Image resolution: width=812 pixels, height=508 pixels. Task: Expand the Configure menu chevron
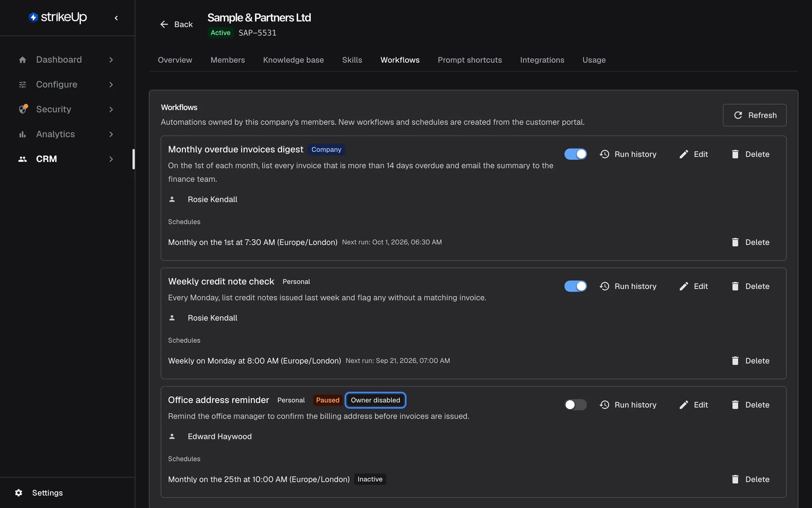(111, 84)
